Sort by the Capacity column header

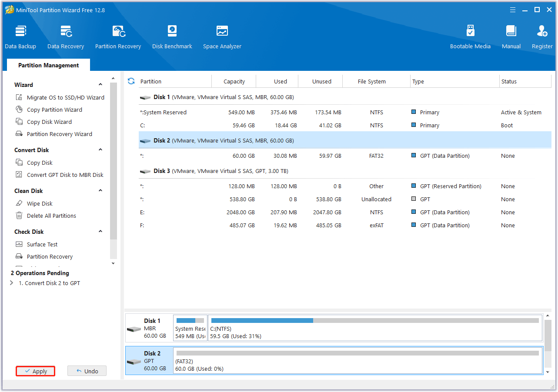234,81
